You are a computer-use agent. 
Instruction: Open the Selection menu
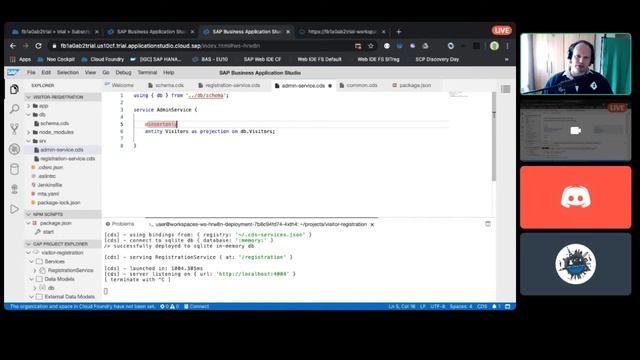click(x=68, y=72)
